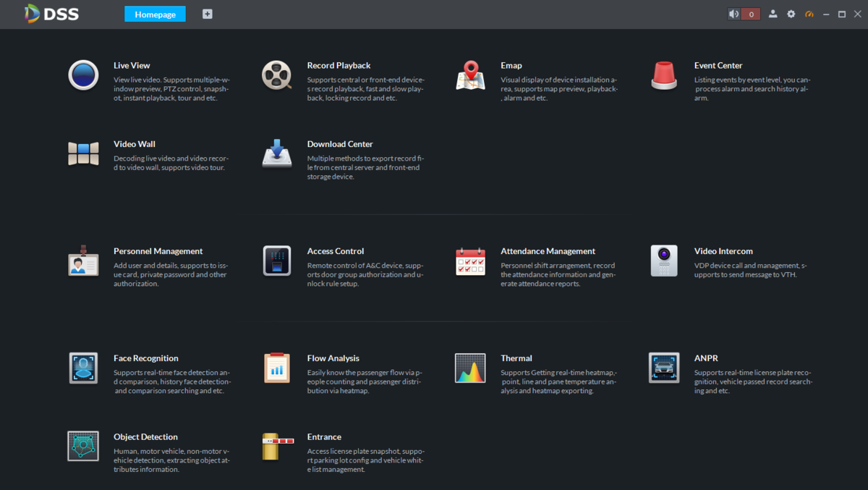
Task: Open Entrance barrier gate icon
Action: click(x=278, y=447)
